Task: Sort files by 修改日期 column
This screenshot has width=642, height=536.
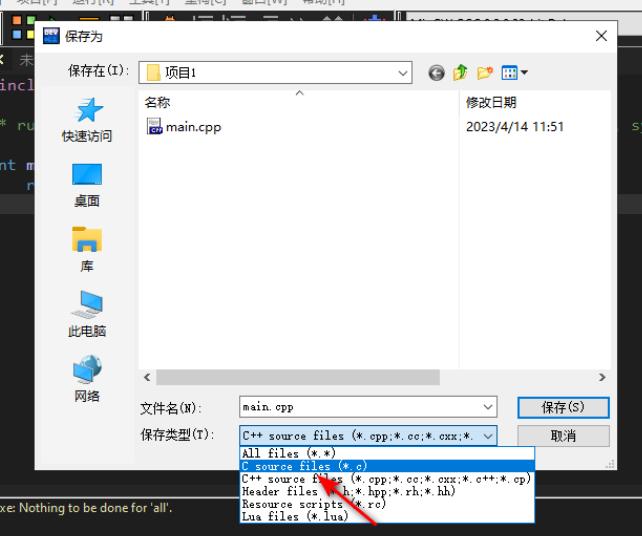Action: click(491, 102)
